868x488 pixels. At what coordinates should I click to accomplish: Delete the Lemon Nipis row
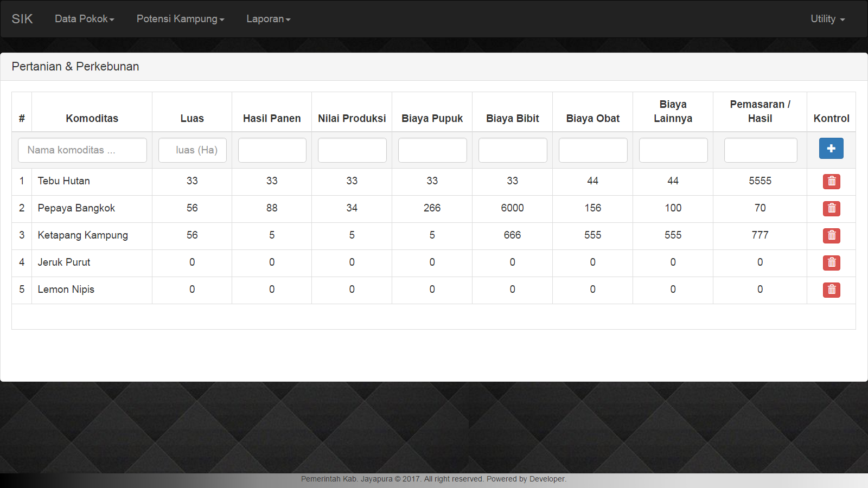click(831, 290)
